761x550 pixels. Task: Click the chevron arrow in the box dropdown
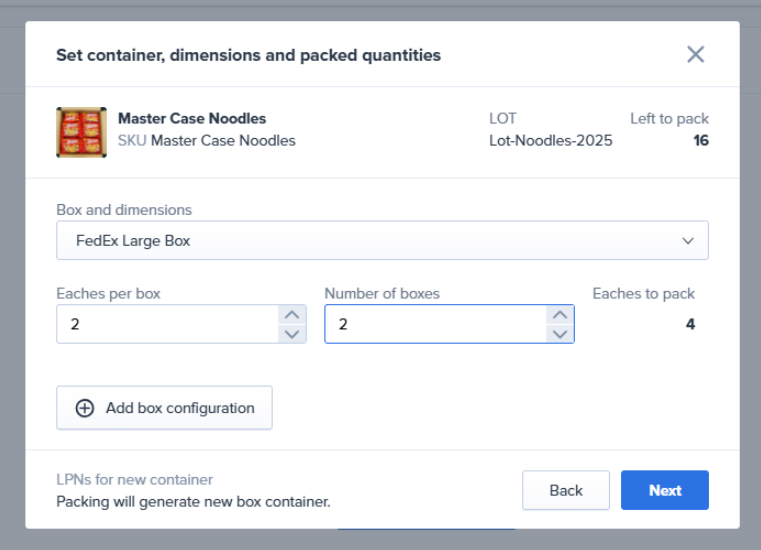[x=688, y=241]
